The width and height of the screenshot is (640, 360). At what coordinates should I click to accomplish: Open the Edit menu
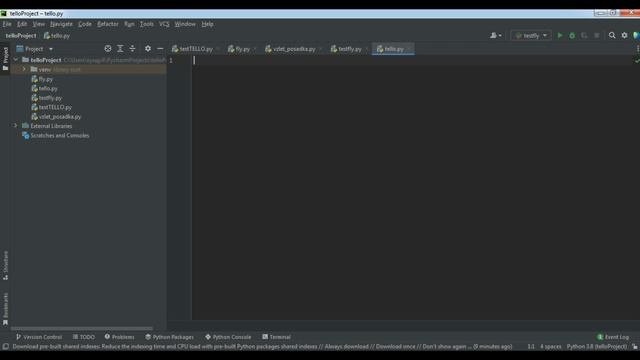(22, 24)
